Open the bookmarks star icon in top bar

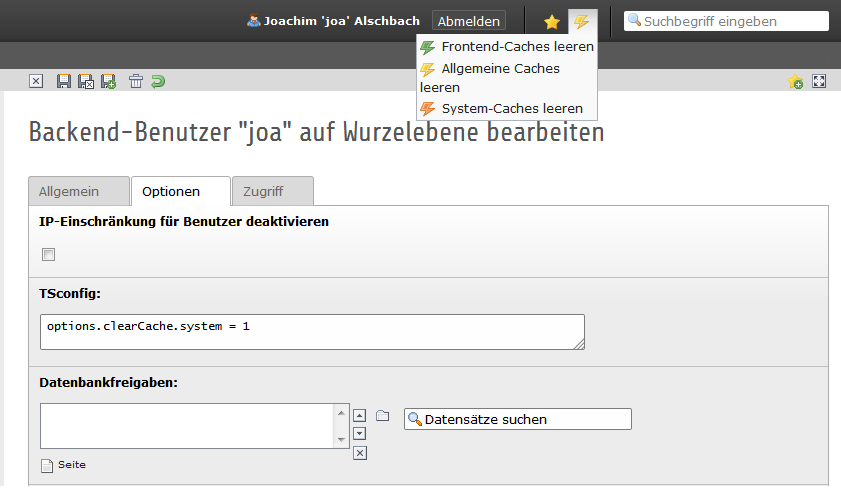[551, 22]
